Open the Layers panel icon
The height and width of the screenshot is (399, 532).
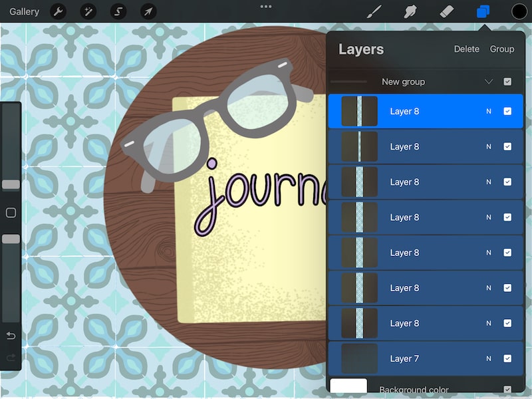point(483,11)
